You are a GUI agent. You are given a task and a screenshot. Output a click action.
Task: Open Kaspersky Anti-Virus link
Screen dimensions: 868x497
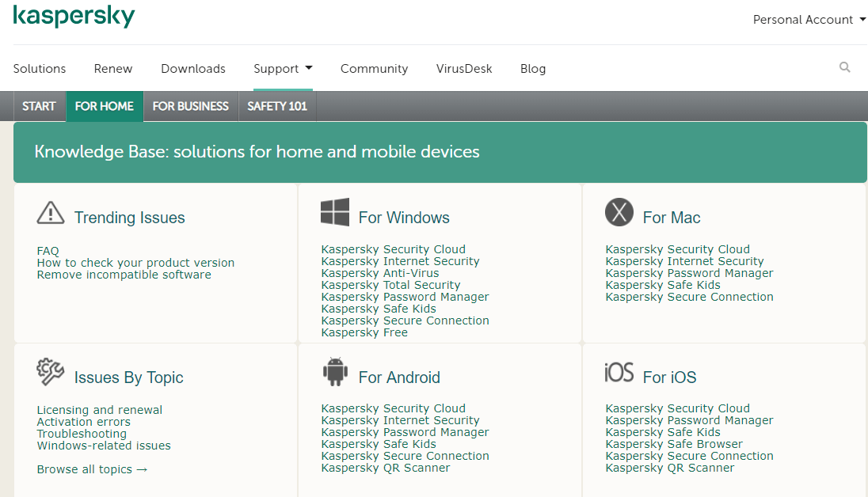[380, 273]
